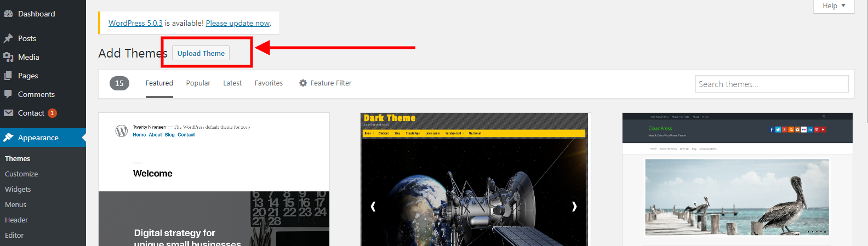
Task: Open Header under Appearance
Action: point(16,220)
